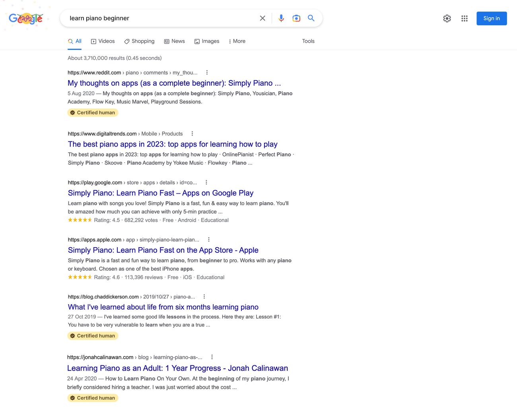Screen dimensions: 517x420
Task: Click the Certified human badge on the Reddit result
Action: 92,112
